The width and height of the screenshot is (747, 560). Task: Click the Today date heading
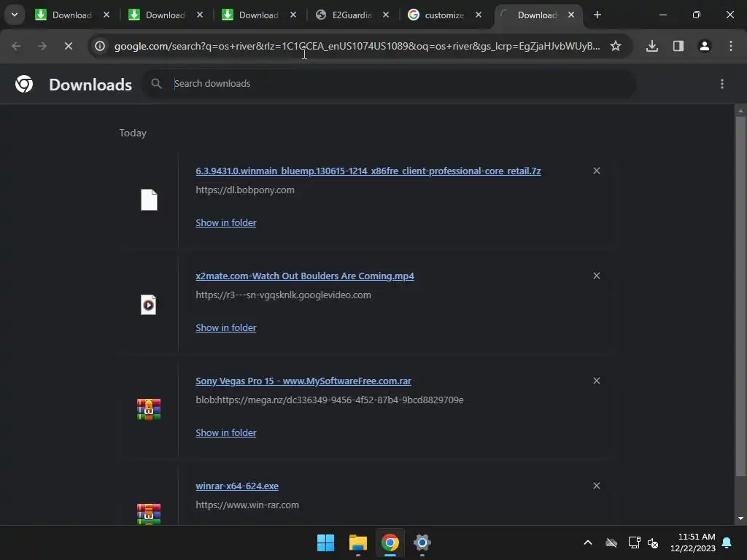point(133,133)
